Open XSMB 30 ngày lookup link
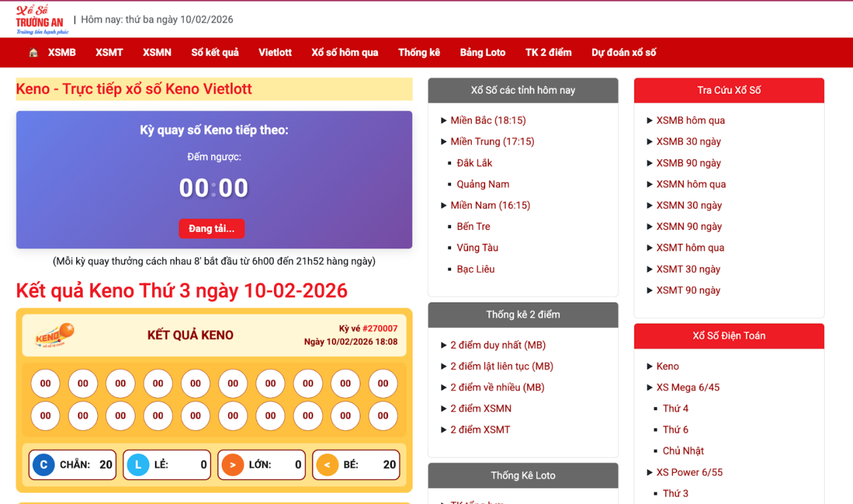 pos(689,142)
